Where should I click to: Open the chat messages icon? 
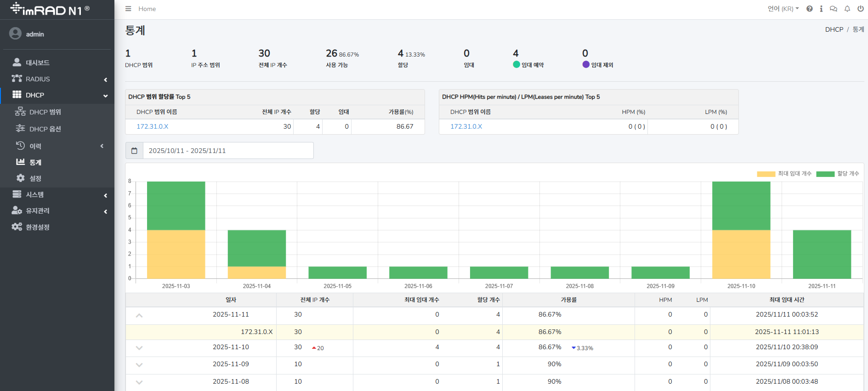834,9
